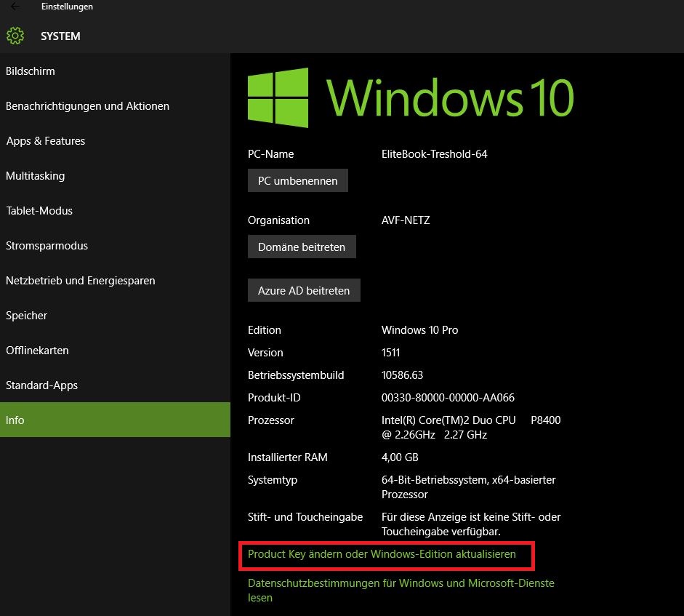Image resolution: width=684 pixels, height=616 pixels.
Task: Click the green gear icon beside SYSTEM
Action: click(x=15, y=36)
